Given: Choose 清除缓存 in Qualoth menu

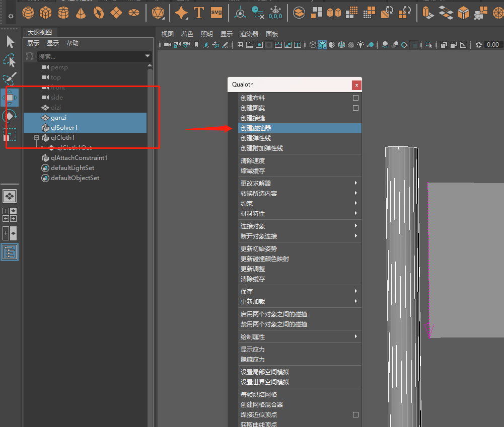Looking at the screenshot, I should coord(300,279).
